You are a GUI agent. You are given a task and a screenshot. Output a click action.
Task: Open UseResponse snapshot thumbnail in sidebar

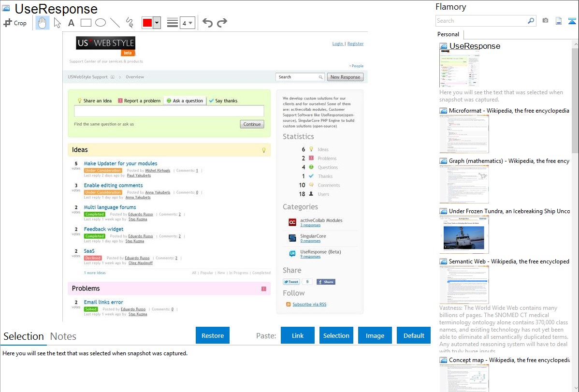[459, 69]
